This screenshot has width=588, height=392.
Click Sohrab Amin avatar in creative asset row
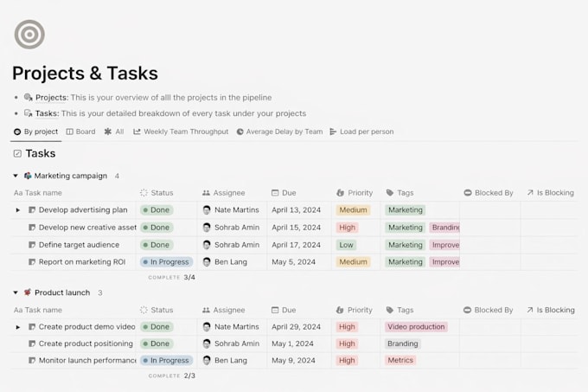click(207, 228)
